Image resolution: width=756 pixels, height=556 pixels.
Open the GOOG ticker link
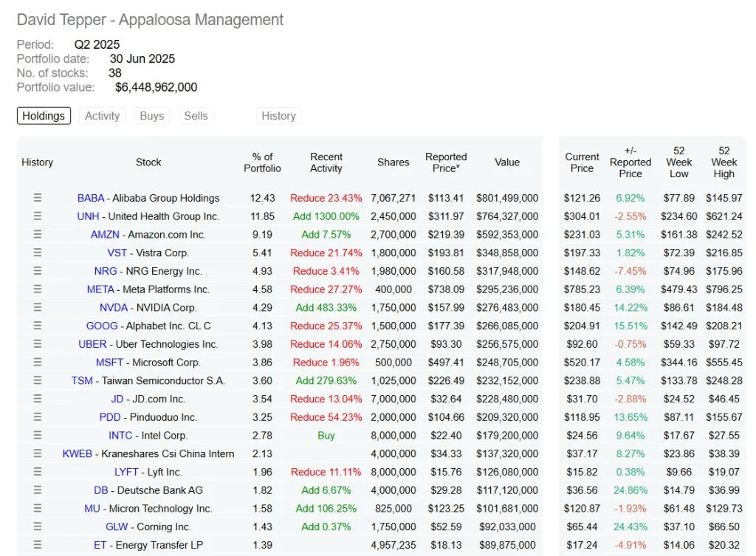pos(102,326)
